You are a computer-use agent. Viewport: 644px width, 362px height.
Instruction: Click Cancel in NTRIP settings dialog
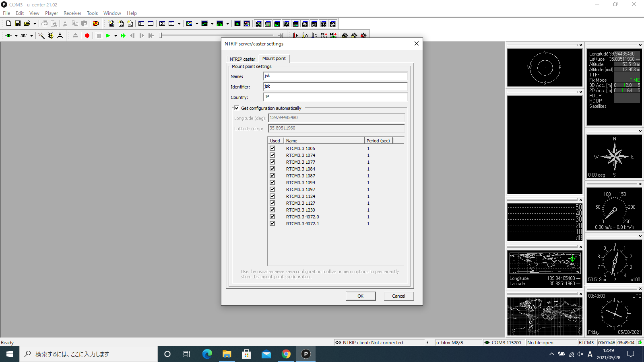(398, 296)
